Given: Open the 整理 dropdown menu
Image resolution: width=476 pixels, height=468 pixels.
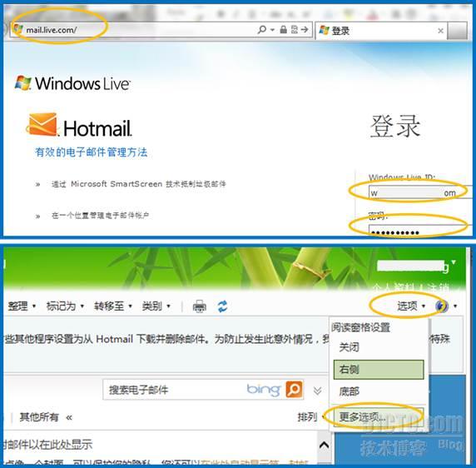Looking at the screenshot, I should 22,306.
